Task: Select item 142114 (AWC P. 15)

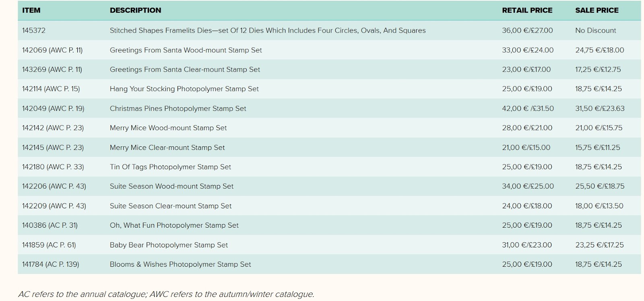Action: click(x=51, y=89)
